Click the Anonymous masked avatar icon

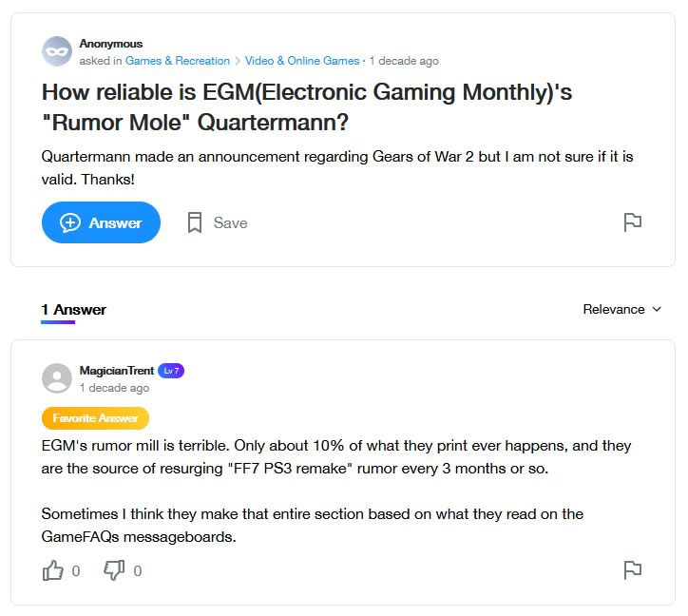coord(57,51)
